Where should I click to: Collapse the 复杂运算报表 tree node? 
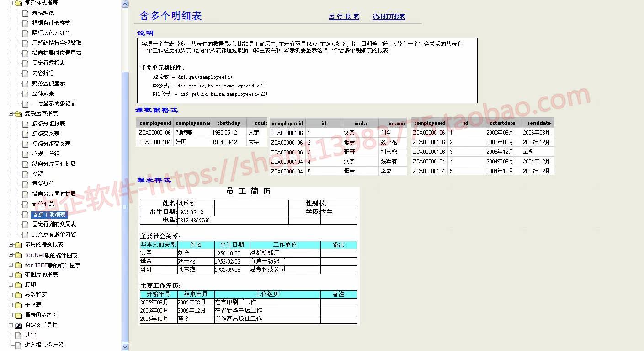pyautogui.click(x=11, y=113)
